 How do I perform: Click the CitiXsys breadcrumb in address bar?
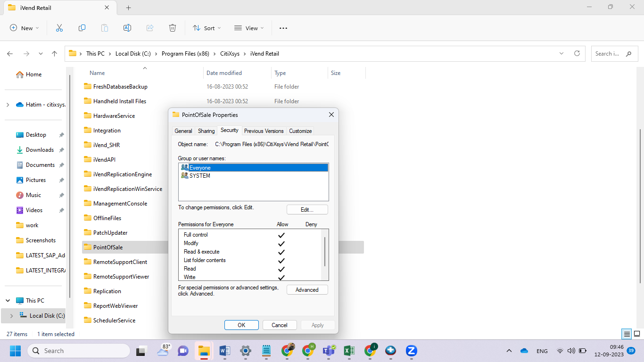coord(230,54)
